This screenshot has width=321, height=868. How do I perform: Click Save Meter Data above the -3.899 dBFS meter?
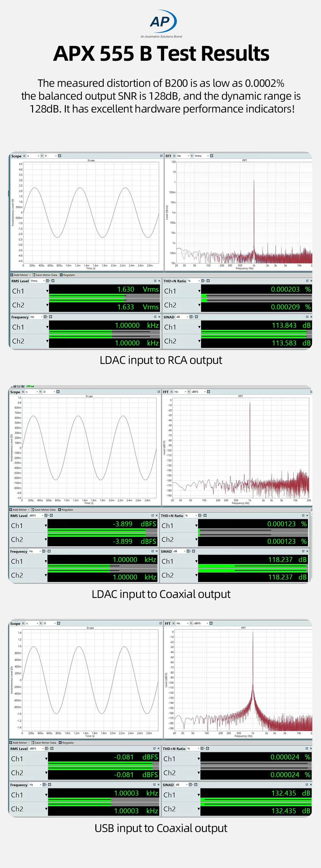(44, 510)
